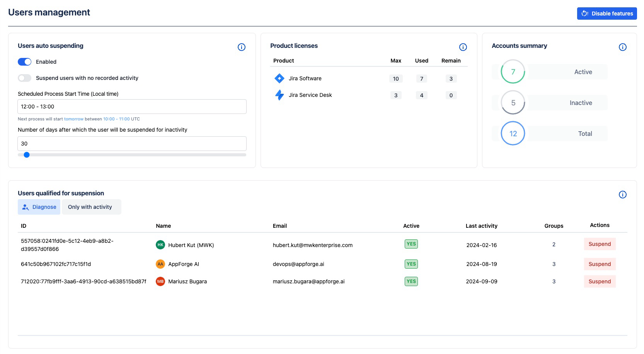Viewport: 644px width, 354px height.
Task: Suspend user Mariusz Bugara
Action: (600, 281)
